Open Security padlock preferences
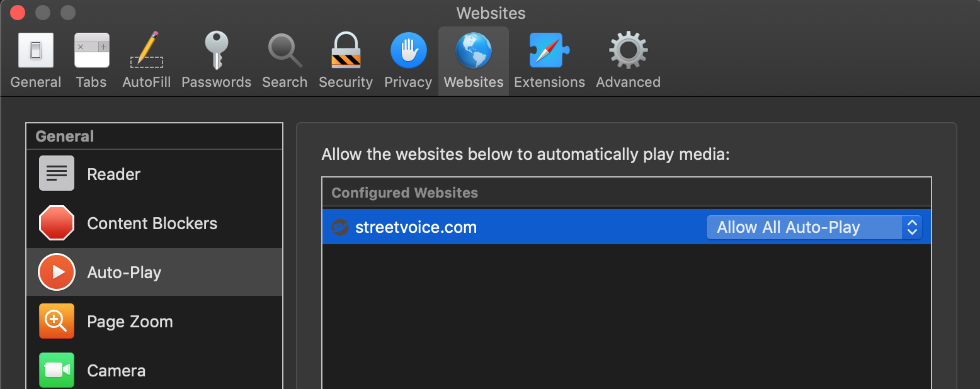 coord(346,60)
